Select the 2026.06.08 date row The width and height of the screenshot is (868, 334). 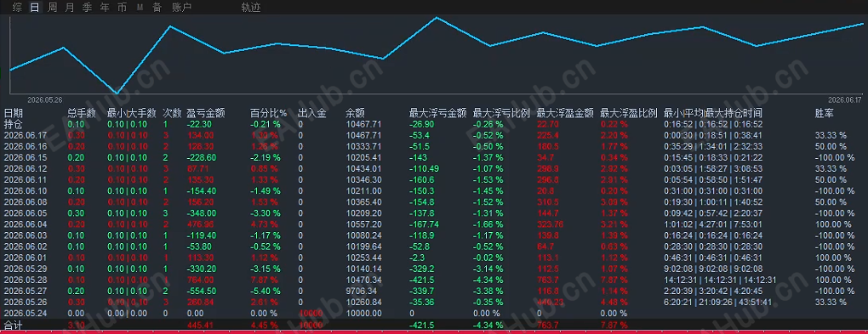25,201
